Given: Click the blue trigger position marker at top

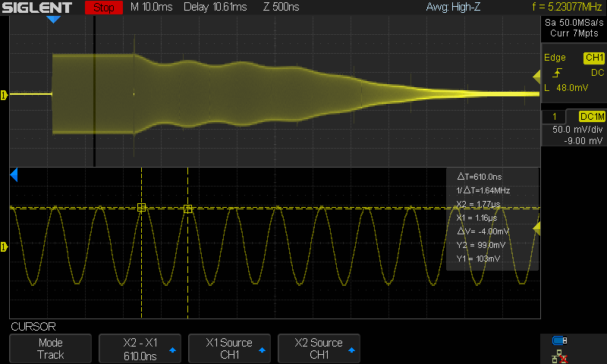Looking at the screenshot, I should coord(53,20).
